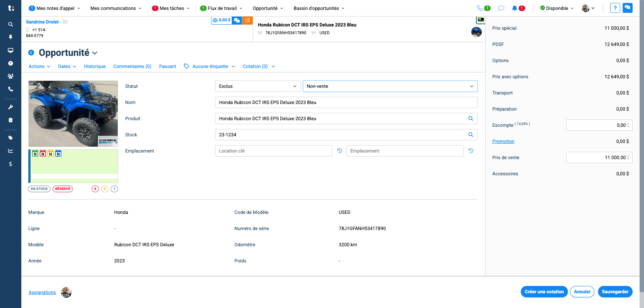Screen dimensions: 644x308
Task: Switch to the Historique tab
Action: 95,67
